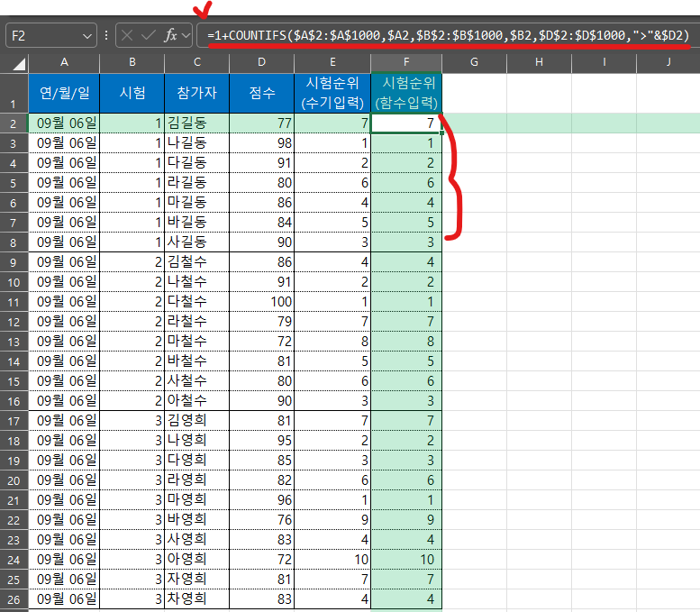
Task: Select the cell containing 다철수
Action: pos(197,302)
